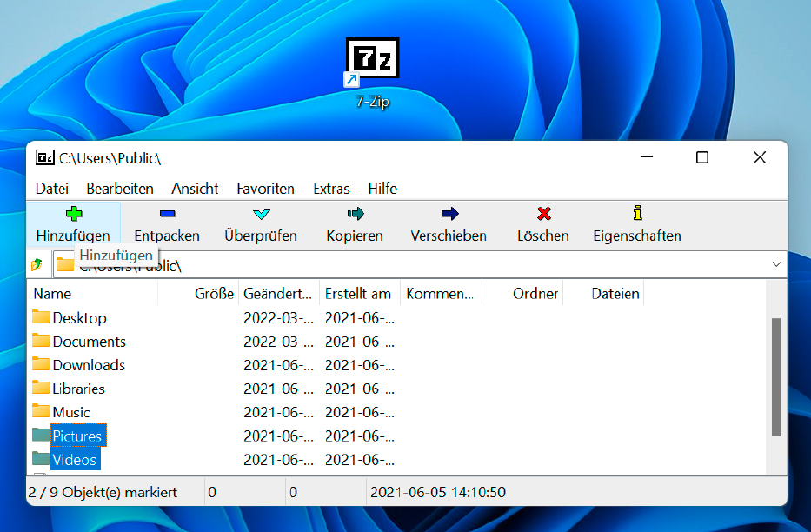Sort by Geändert column header
811x532 pixels.
click(x=279, y=294)
